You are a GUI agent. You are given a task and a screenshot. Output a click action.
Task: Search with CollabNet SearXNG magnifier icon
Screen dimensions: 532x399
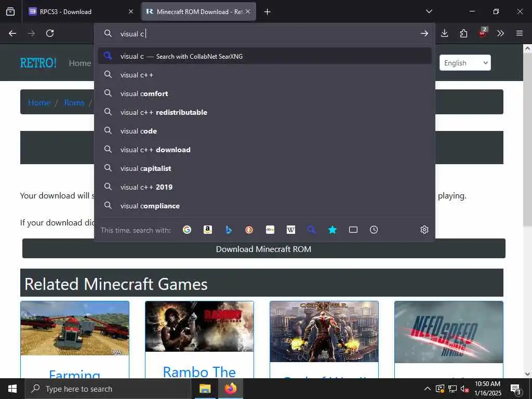point(312,230)
